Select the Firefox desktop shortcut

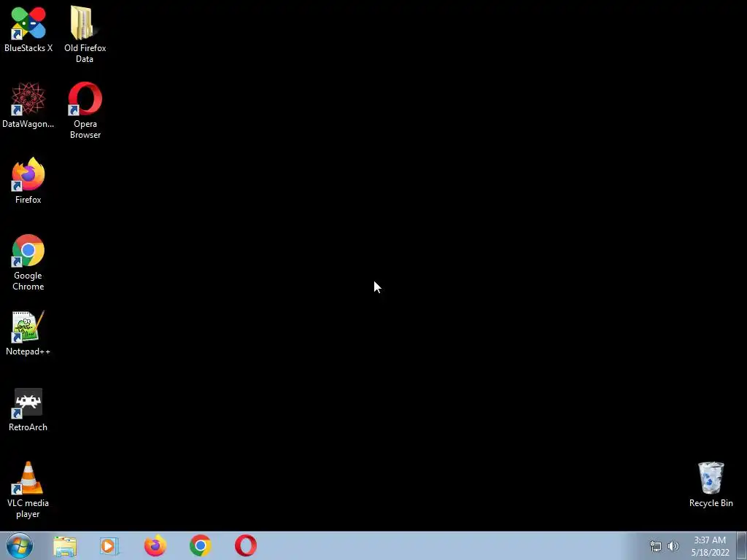(x=28, y=181)
